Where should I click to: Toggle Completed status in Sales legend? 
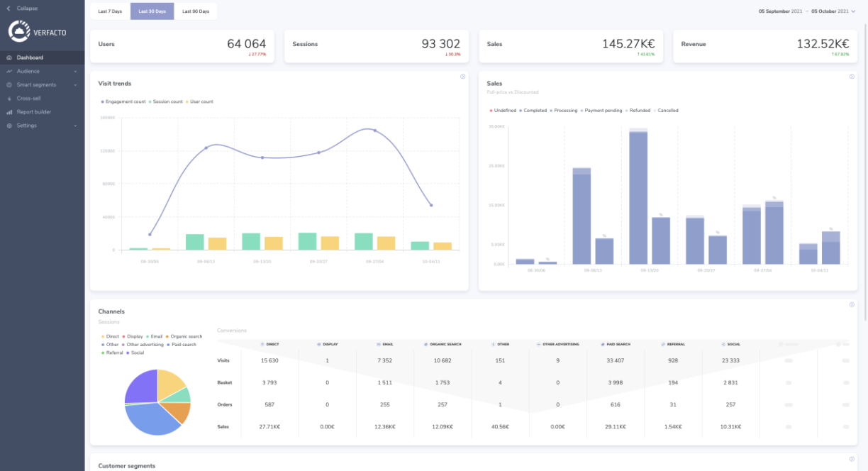pyautogui.click(x=533, y=111)
